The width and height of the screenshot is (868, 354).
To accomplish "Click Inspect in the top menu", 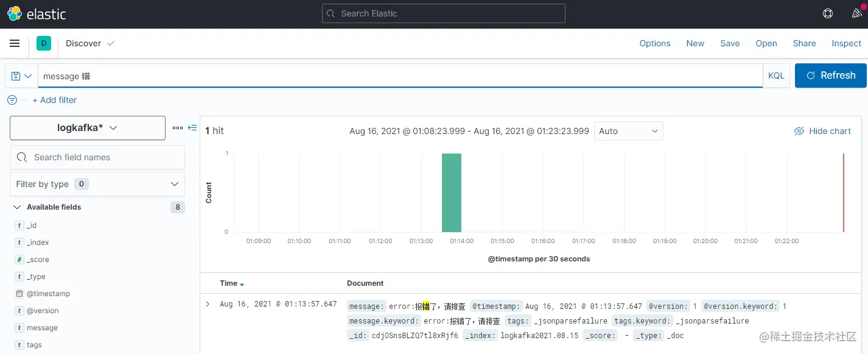I will pos(847,43).
